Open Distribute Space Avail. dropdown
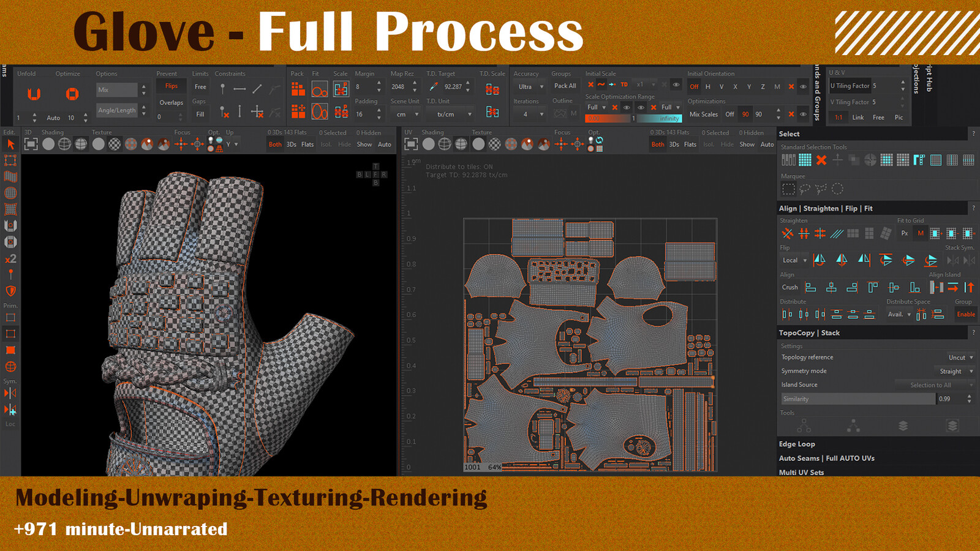980x551 pixels. click(899, 315)
